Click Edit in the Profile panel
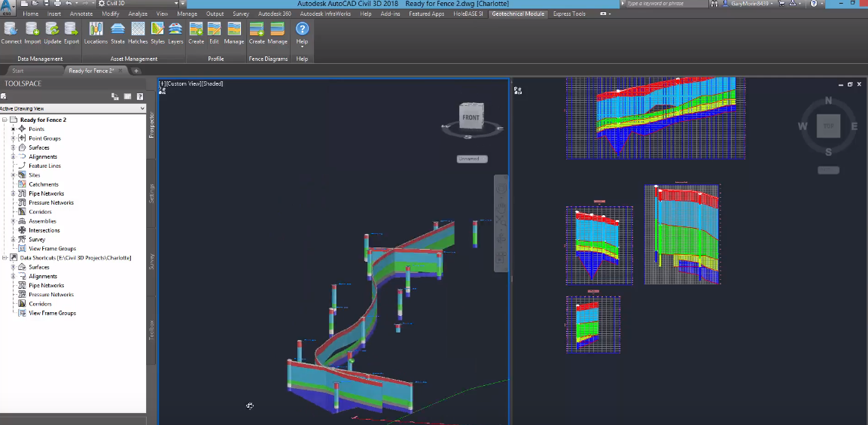Viewport: 868px width, 425px height. point(214,30)
